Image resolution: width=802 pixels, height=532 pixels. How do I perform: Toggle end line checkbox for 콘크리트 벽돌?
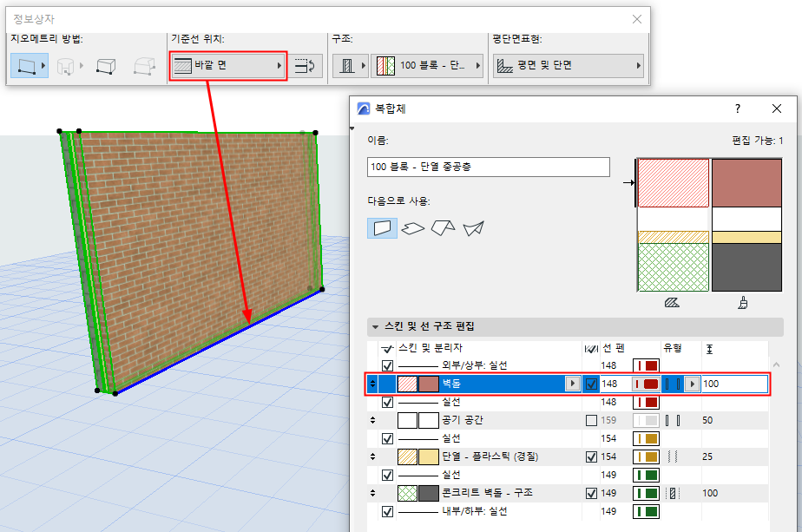tap(591, 493)
